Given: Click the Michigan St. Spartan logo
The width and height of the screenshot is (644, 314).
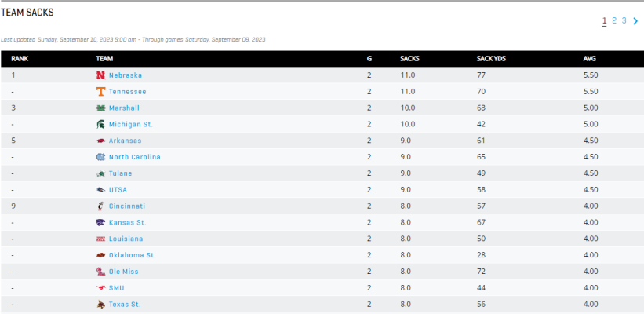Looking at the screenshot, I should click(100, 124).
